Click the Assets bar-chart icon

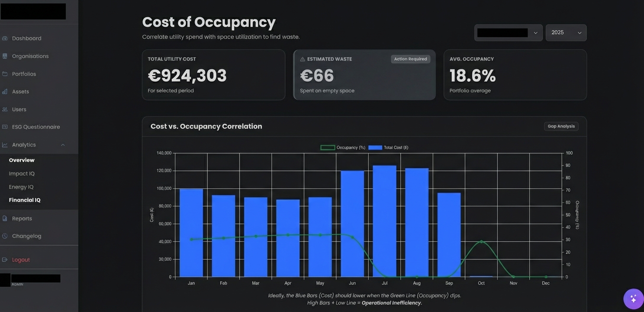pyautogui.click(x=4, y=91)
